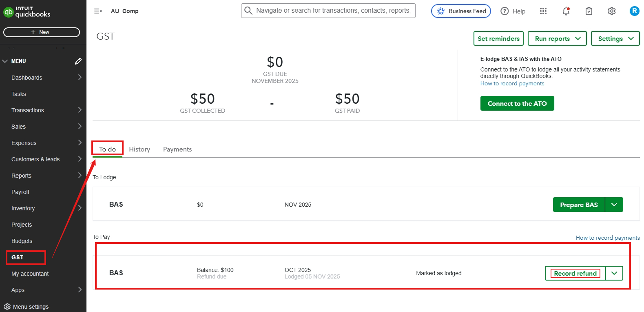Click the Connect to the ATO button
Screen dimensions: 644x312
pyautogui.click(x=517, y=103)
